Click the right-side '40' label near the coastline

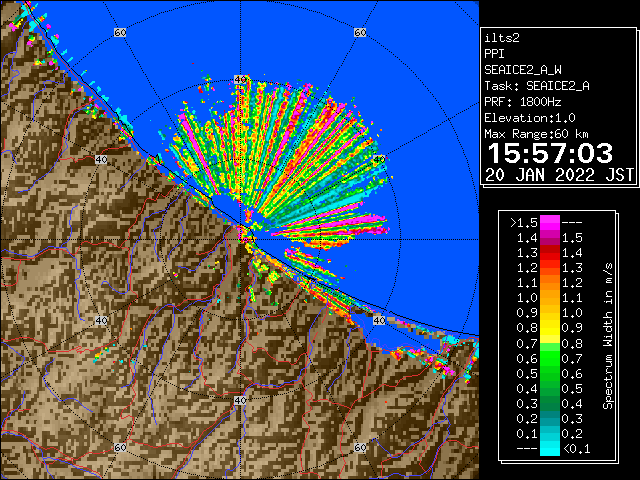379,320
